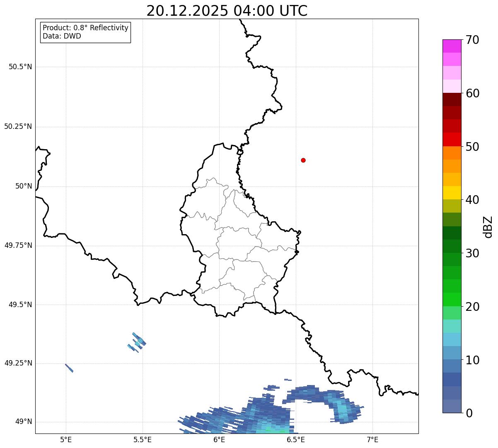The image size is (498, 448).
Task: Click the latitude label 49°N
Action: point(24,422)
